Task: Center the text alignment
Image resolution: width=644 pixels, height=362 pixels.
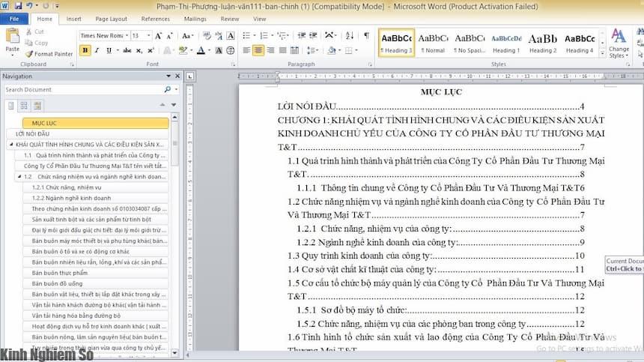Action: (x=258, y=50)
